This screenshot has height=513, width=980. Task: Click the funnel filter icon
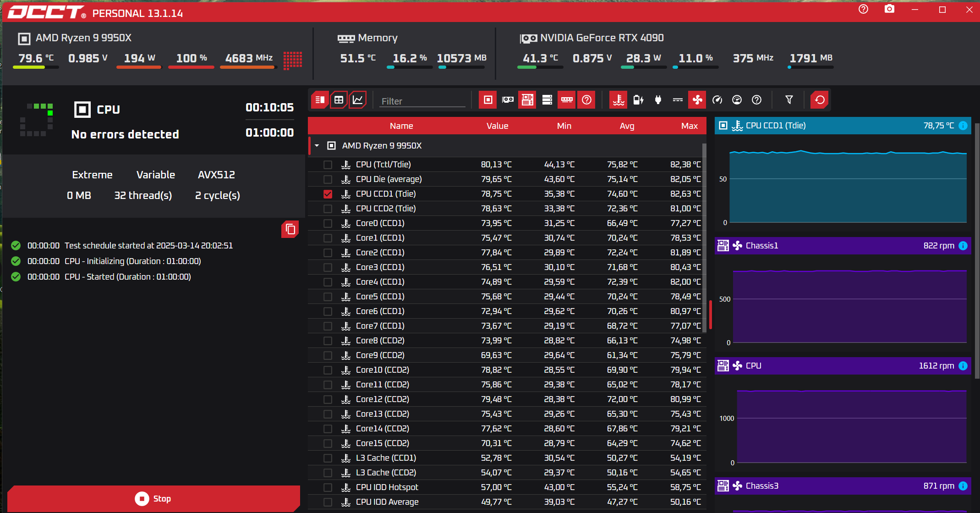click(789, 99)
